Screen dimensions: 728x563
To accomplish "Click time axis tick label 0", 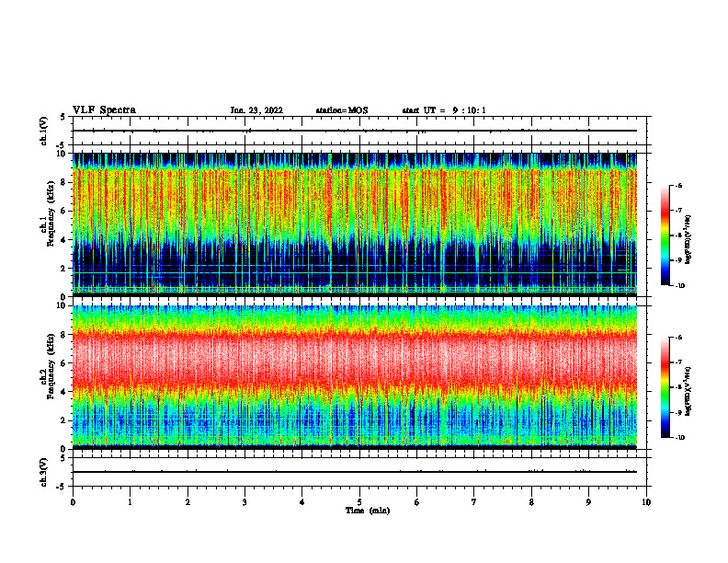I will 73,502.
